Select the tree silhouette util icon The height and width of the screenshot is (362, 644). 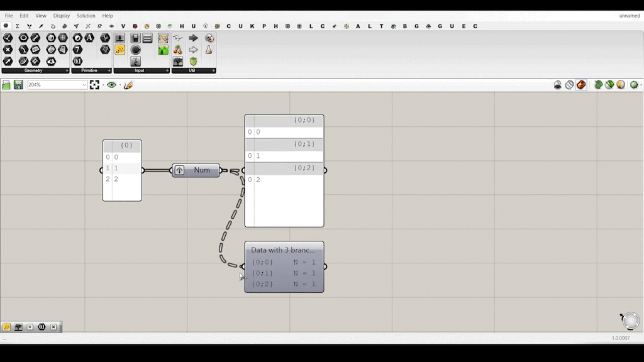(x=178, y=62)
